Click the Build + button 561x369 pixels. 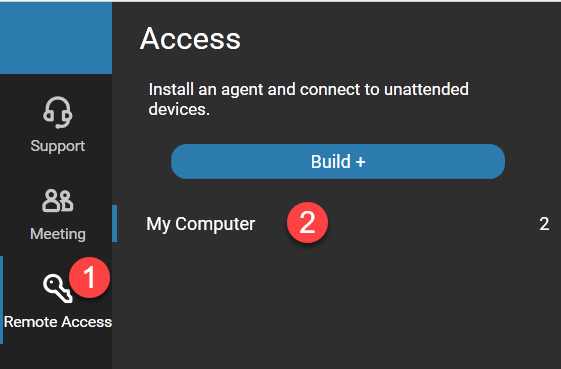(338, 161)
